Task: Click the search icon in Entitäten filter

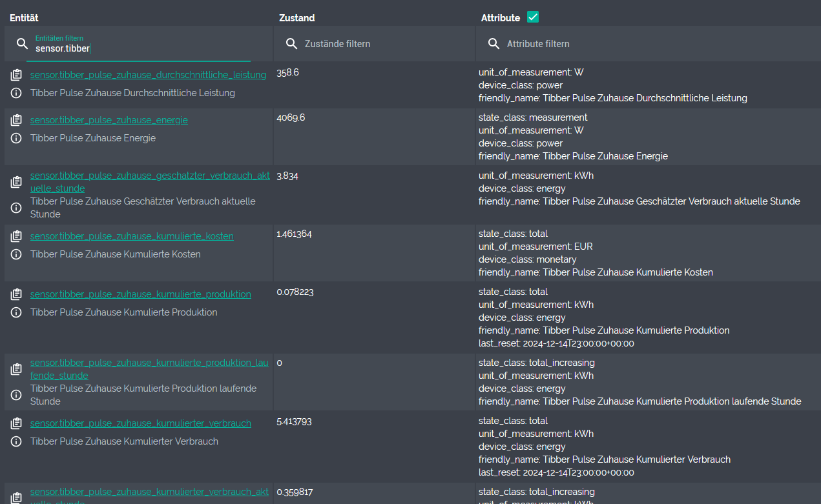Action: tap(23, 44)
